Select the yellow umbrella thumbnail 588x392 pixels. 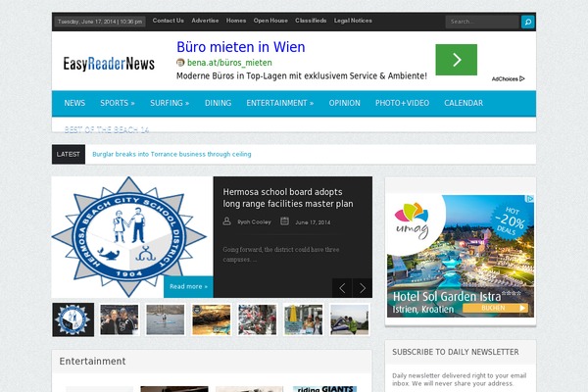[304, 319]
